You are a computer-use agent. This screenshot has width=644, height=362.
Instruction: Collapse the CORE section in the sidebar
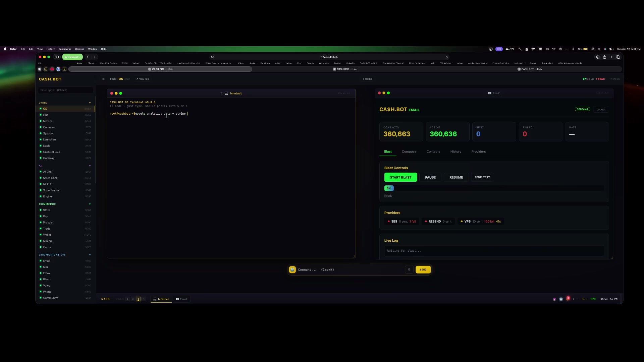(90, 103)
